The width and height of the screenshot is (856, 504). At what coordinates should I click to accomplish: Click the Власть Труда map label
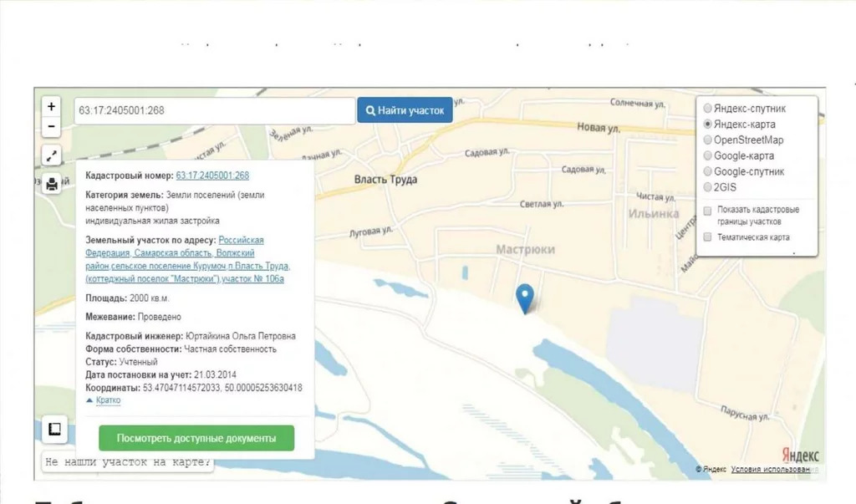tap(385, 179)
